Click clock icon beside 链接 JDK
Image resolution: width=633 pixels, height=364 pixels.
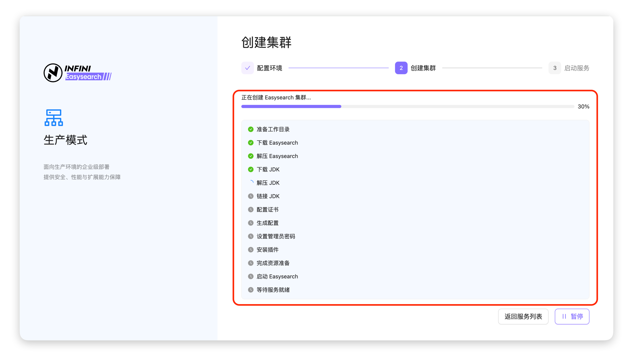(x=251, y=196)
